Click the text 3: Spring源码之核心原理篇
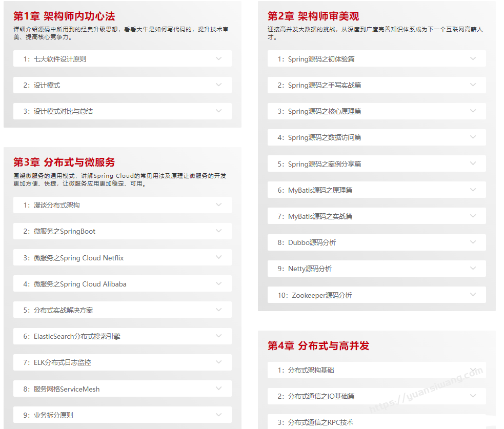Screen dimensions: 504x429 click(319, 112)
